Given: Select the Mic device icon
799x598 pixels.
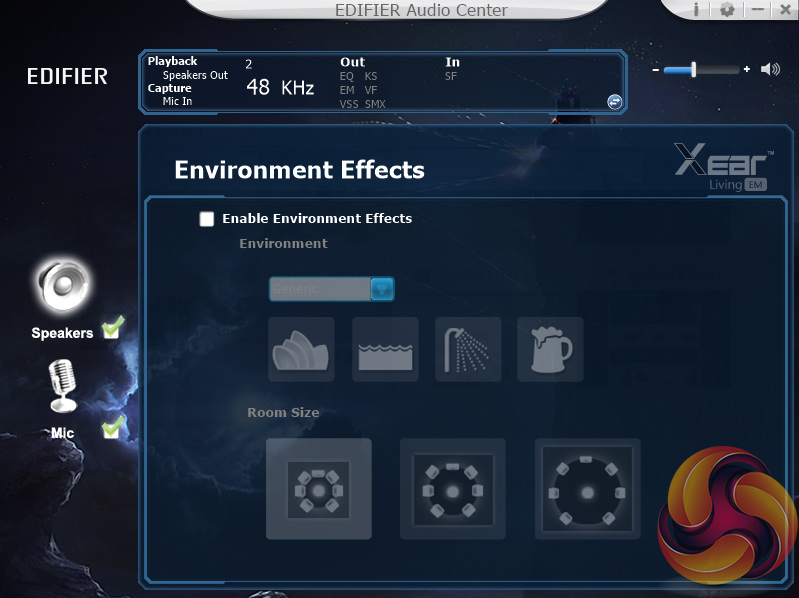Looking at the screenshot, I should (x=62, y=386).
